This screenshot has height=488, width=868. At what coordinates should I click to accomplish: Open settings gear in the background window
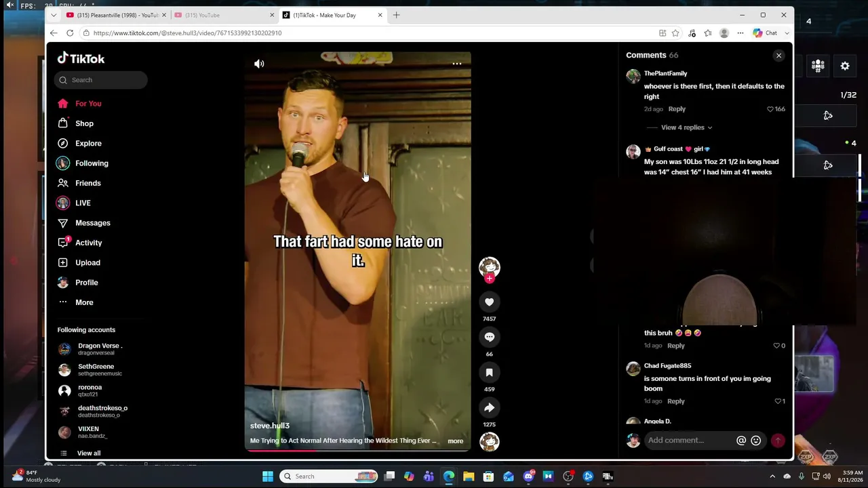(845, 66)
